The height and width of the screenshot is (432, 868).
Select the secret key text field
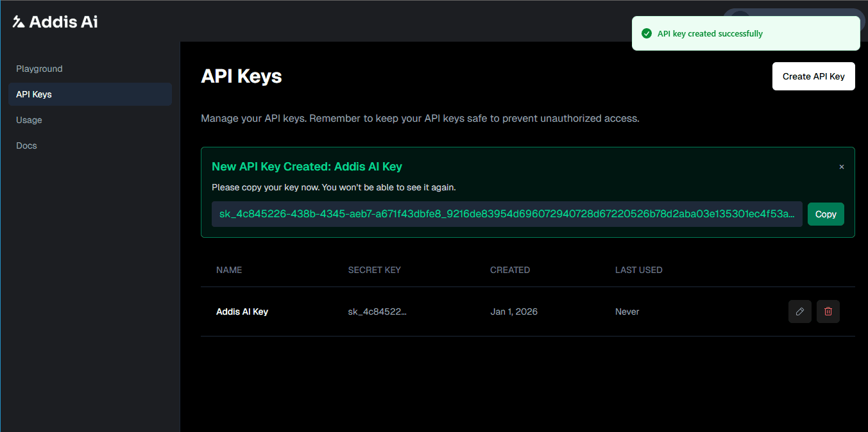click(x=506, y=214)
